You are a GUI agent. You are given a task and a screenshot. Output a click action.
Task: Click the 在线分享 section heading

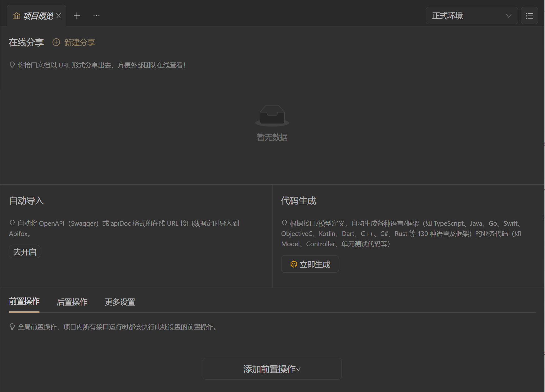[x=26, y=42]
